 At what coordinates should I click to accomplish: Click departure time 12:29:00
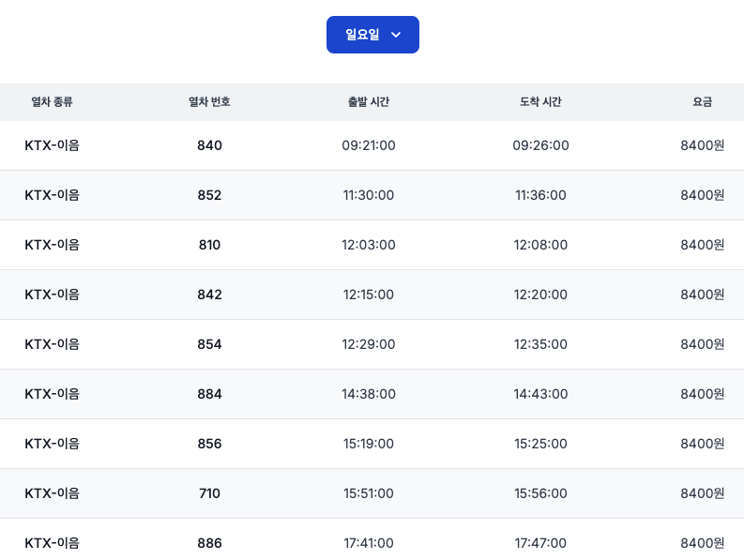click(x=368, y=344)
